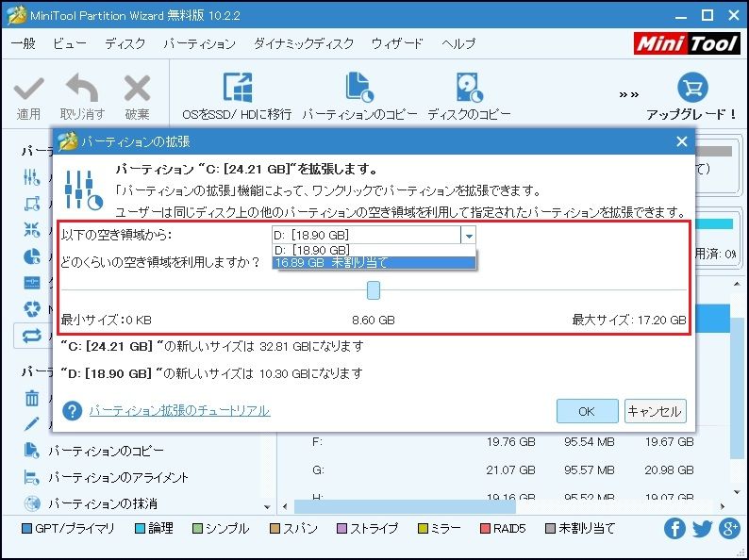Click the move/resize partition icon in sidebar

[x=31, y=204]
